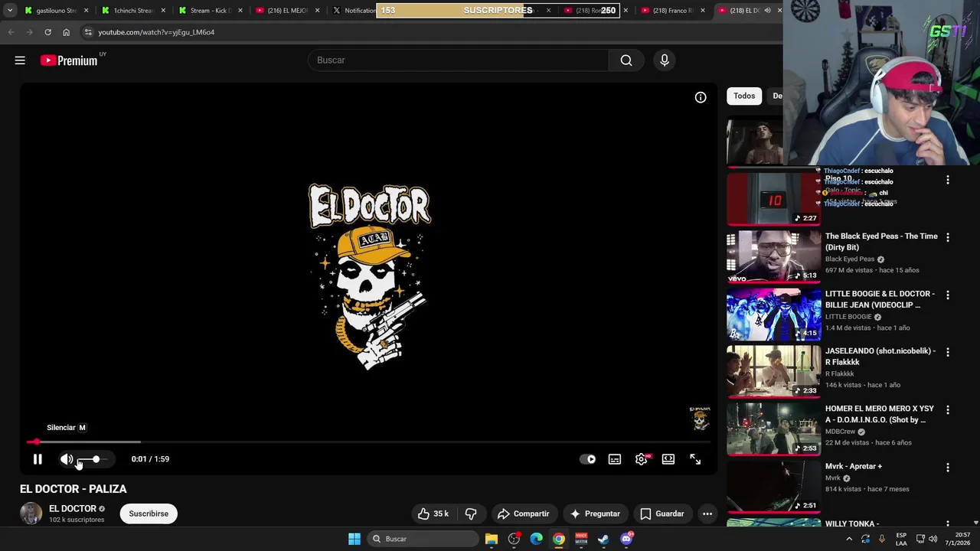Toggle the autoplay switch
980x551 pixels.
point(588,459)
